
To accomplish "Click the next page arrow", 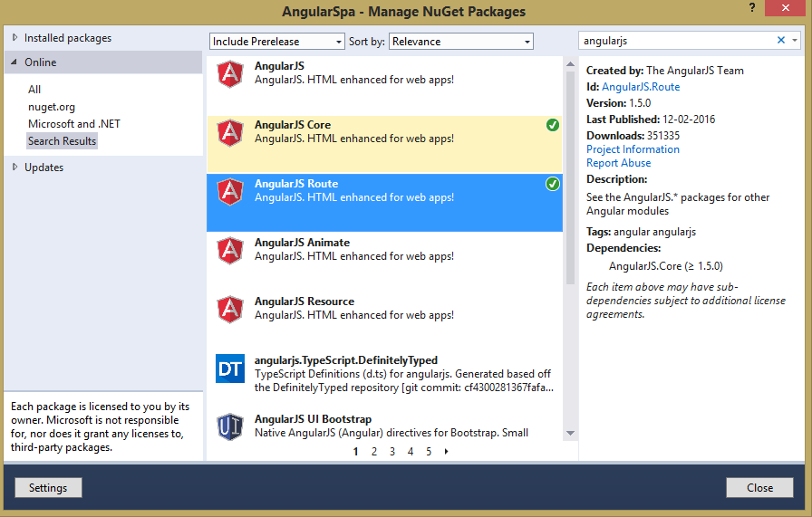I will pyautogui.click(x=447, y=451).
